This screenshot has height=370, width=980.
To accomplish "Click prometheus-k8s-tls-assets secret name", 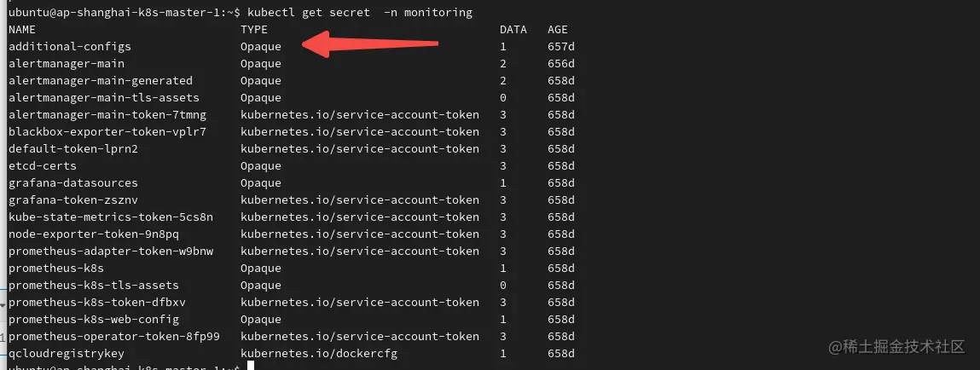I will click(x=94, y=285).
